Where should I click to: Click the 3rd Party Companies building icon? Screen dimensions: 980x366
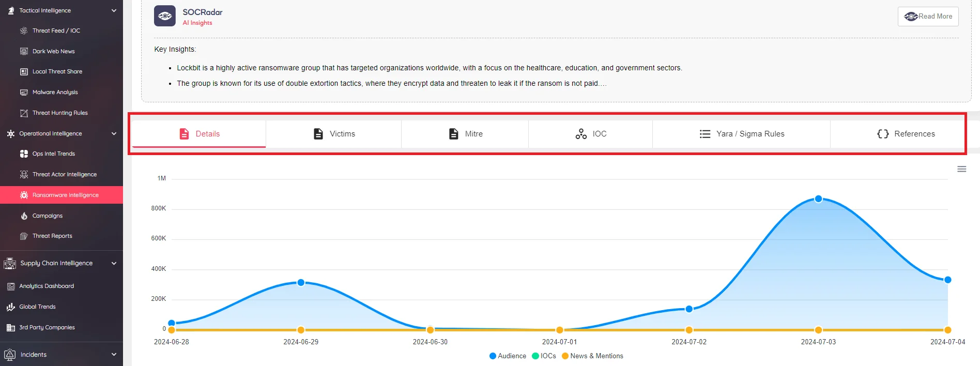click(11, 327)
